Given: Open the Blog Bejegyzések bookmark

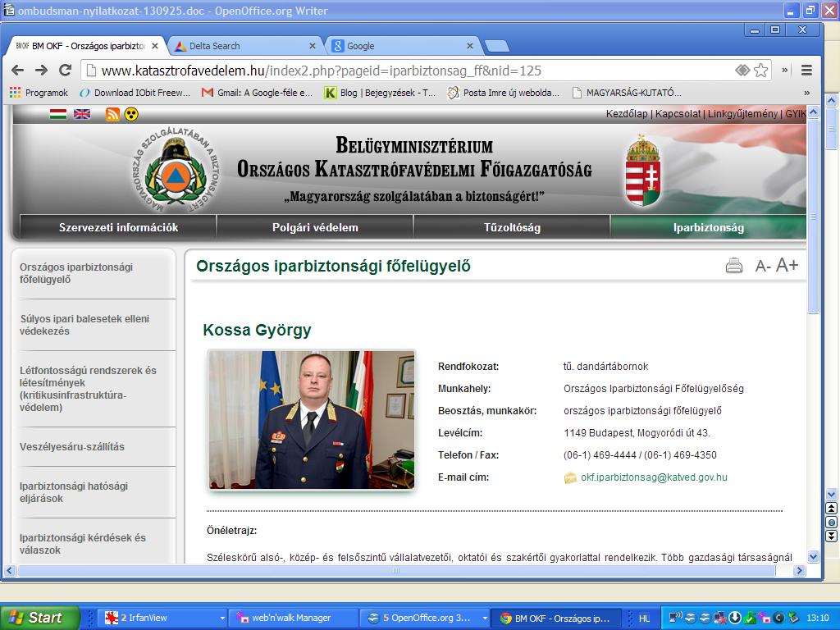Looking at the screenshot, I should point(380,93).
